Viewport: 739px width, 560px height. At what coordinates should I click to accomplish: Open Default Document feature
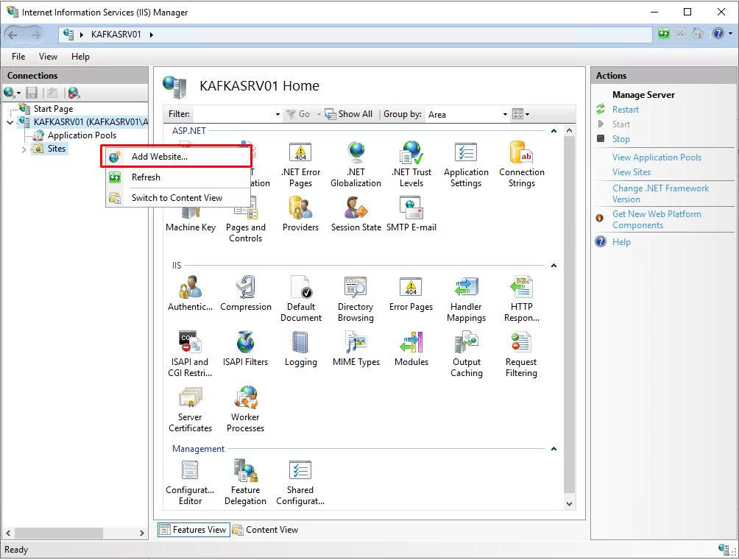point(301,300)
